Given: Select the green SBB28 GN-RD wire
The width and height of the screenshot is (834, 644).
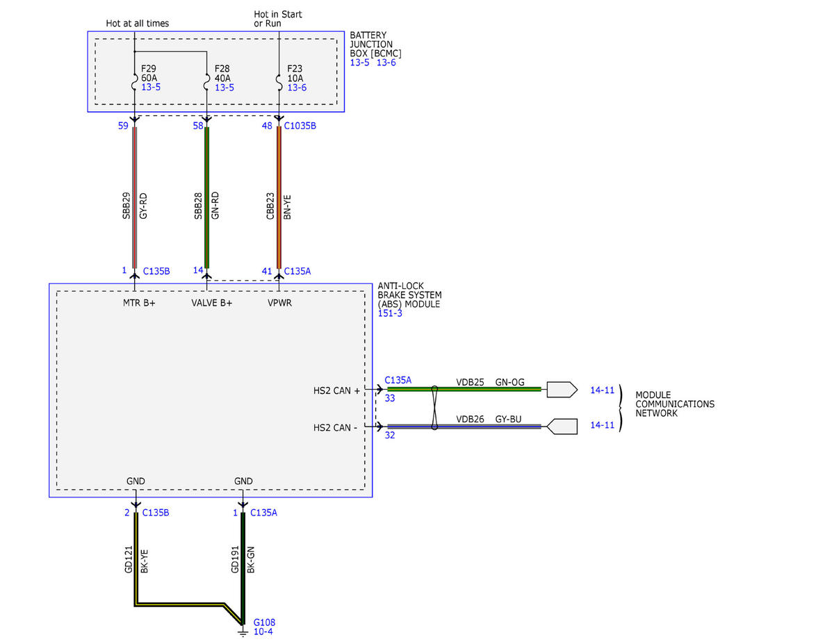Looking at the screenshot, I should point(206,198).
